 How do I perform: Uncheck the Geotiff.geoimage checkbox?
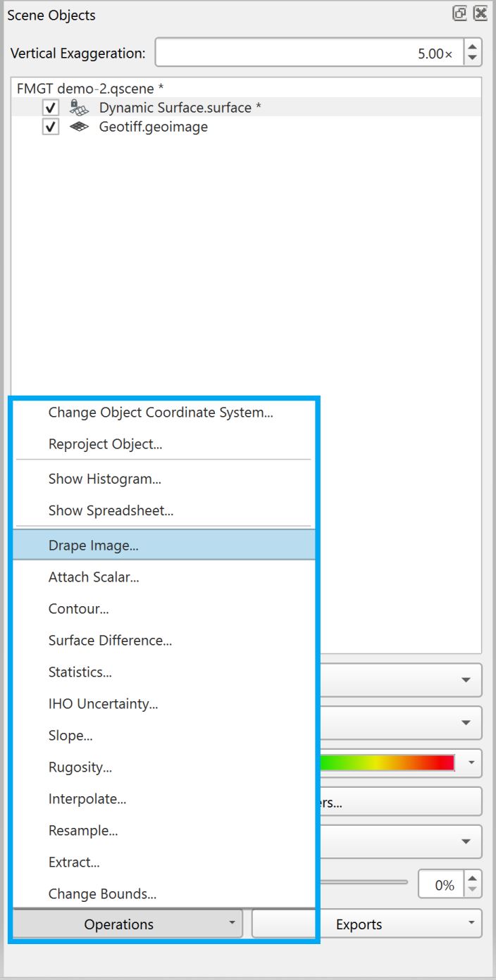tap(51, 127)
